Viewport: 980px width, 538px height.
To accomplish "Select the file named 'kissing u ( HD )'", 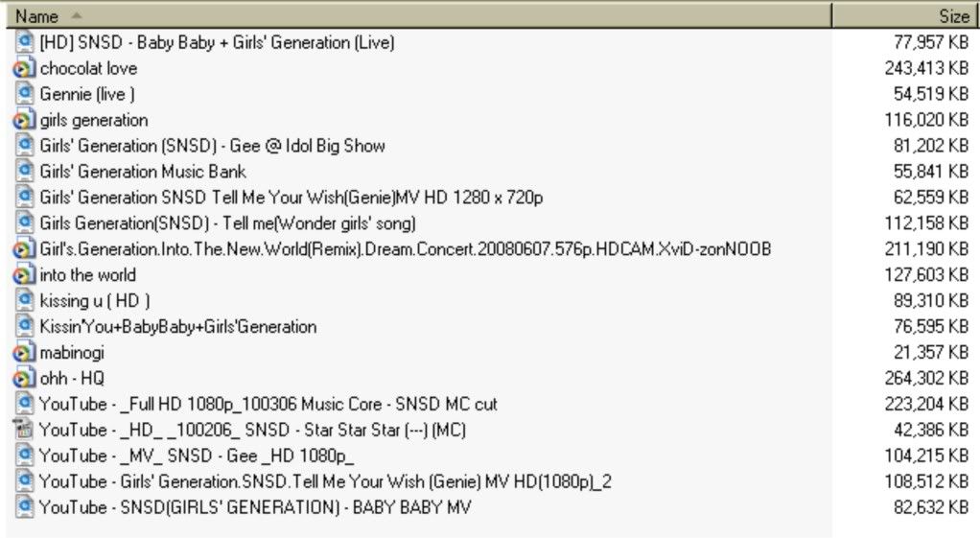I will (x=95, y=300).
